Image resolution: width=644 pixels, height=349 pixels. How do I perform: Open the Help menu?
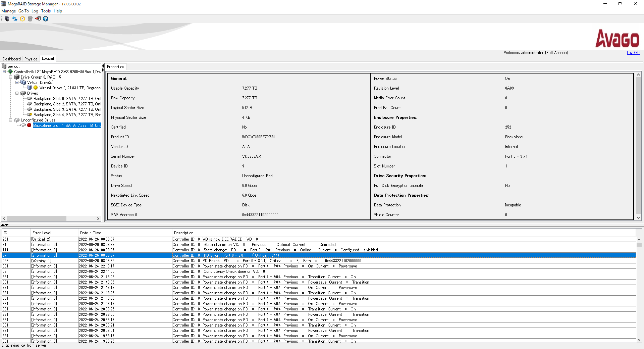pyautogui.click(x=58, y=11)
